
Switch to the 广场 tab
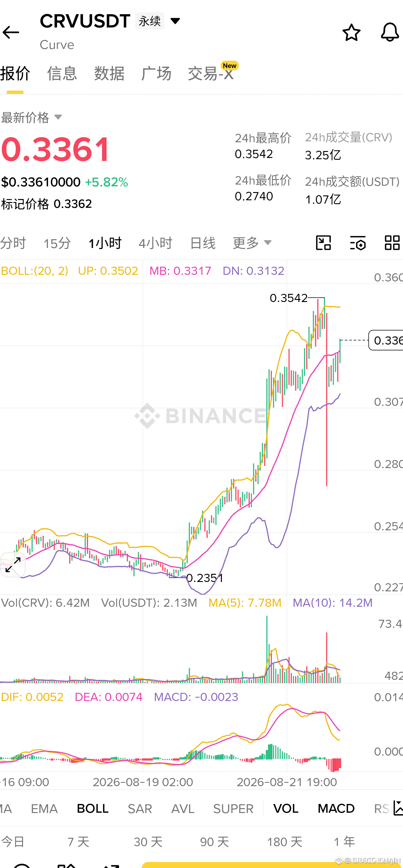point(156,73)
